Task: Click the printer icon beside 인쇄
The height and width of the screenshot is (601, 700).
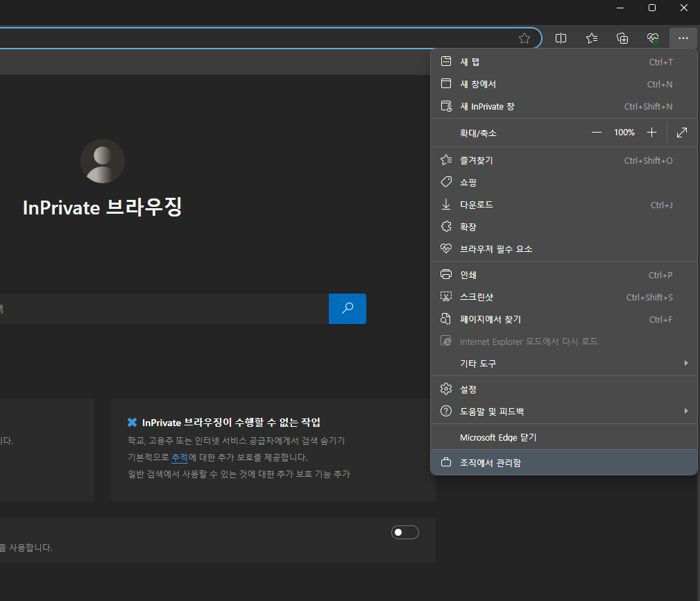Action: (446, 275)
